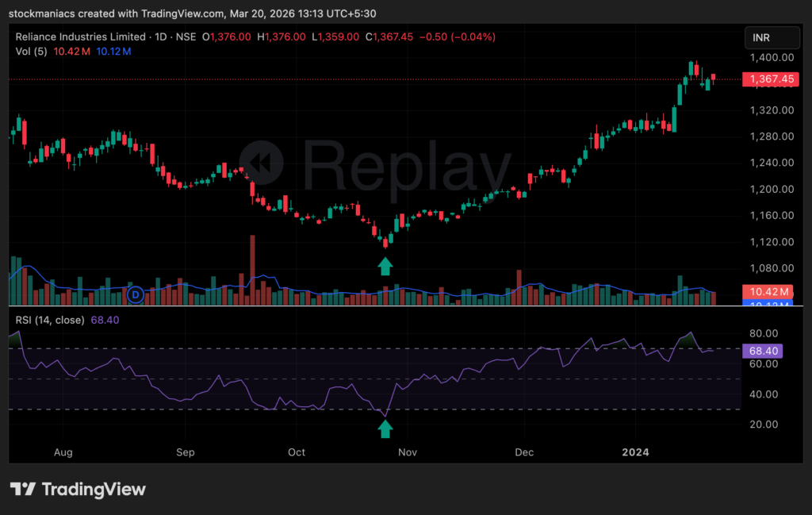The image size is (812, 515).
Task: Click the 1,200.00 price axis label
Action: coord(772,189)
